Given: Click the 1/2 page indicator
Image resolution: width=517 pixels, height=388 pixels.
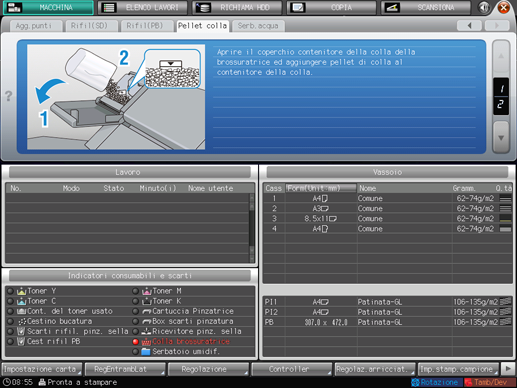Looking at the screenshot, I should 501,97.
